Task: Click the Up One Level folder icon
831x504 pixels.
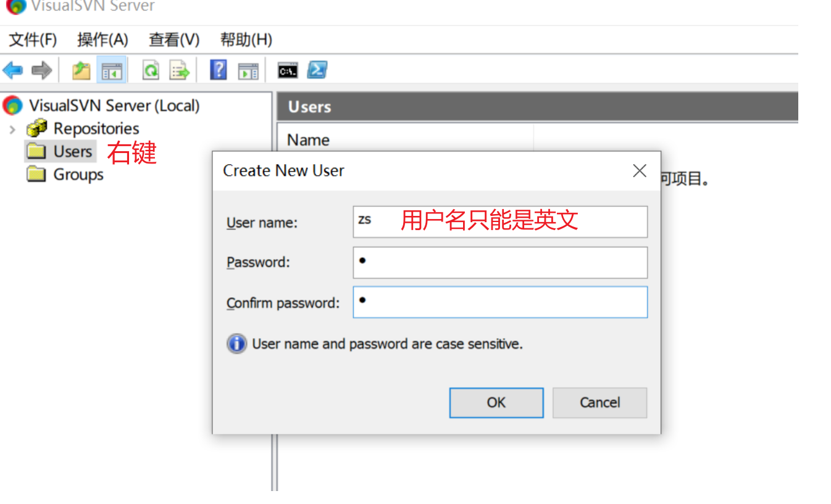Action: coord(81,70)
